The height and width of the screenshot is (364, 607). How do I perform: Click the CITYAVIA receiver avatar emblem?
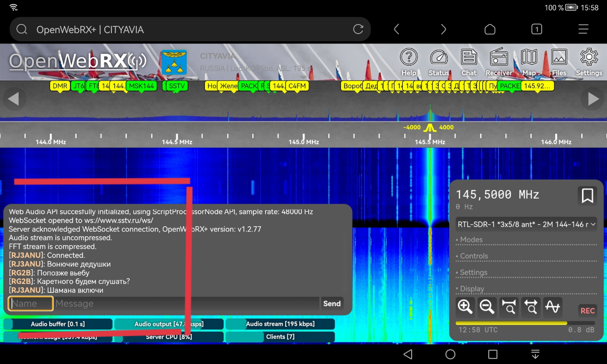pos(174,63)
